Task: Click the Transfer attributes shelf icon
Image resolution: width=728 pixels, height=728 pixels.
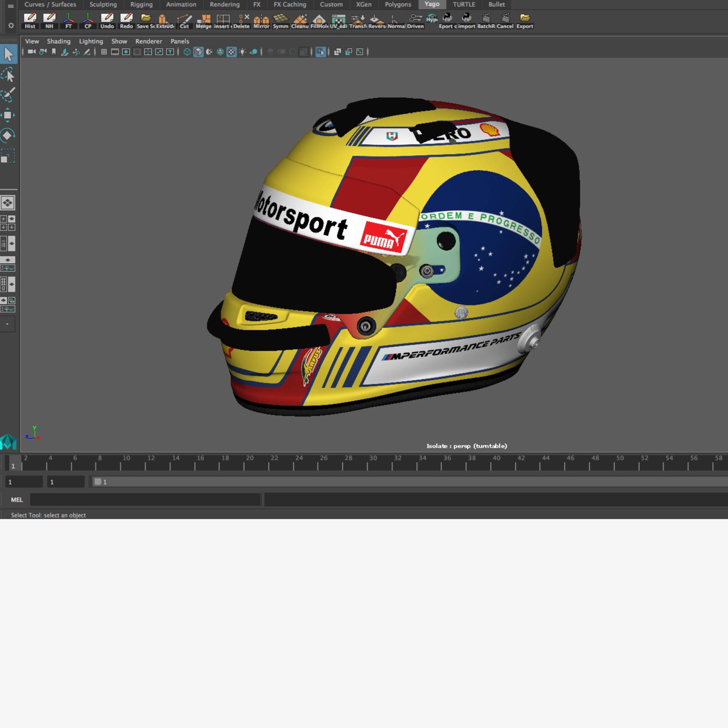Action: click(358, 21)
